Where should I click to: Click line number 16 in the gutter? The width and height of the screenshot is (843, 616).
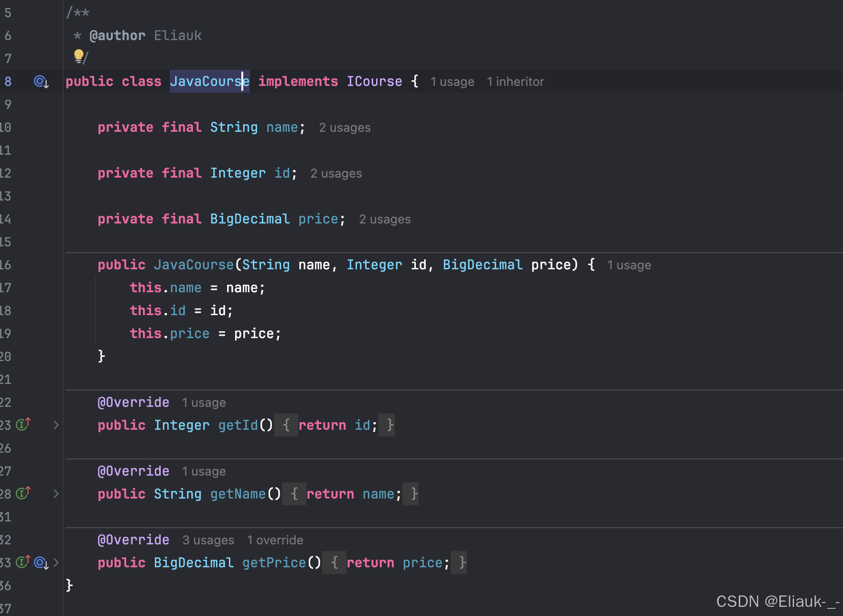coord(6,265)
